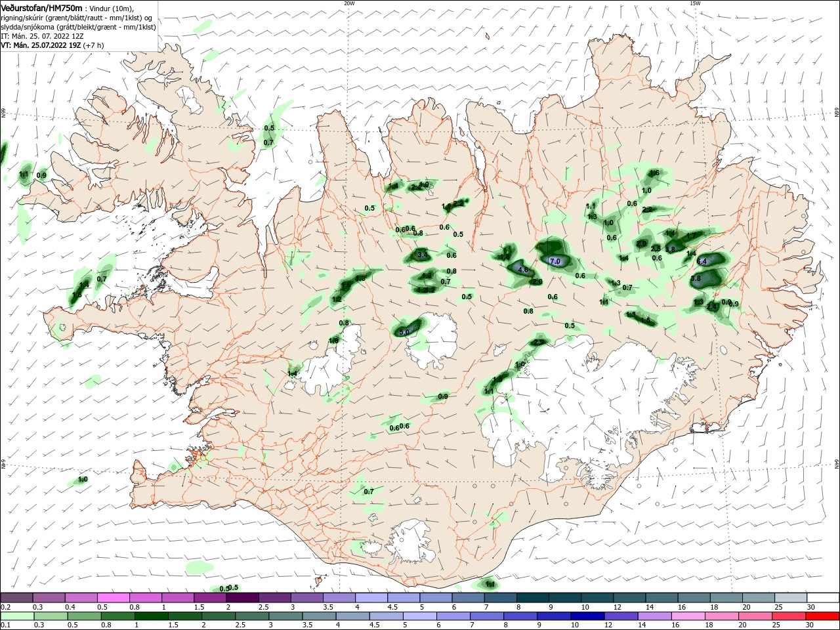840x630 pixels.
Task: Select the hot pink swatch labeled 20, lower row
Action: 756,617
